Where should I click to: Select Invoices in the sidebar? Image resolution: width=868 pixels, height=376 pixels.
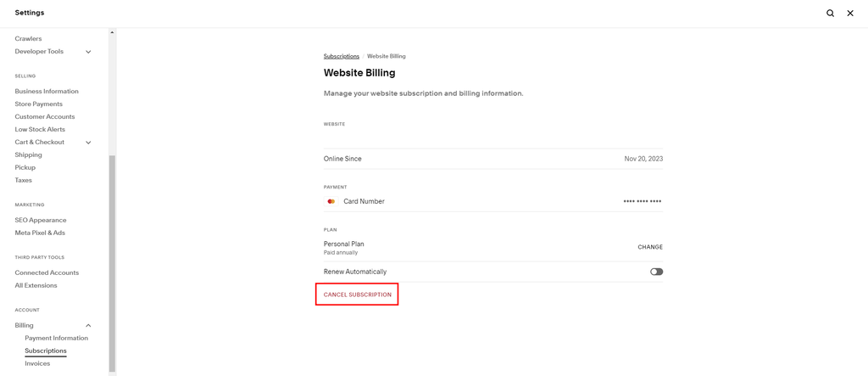tap(37, 363)
